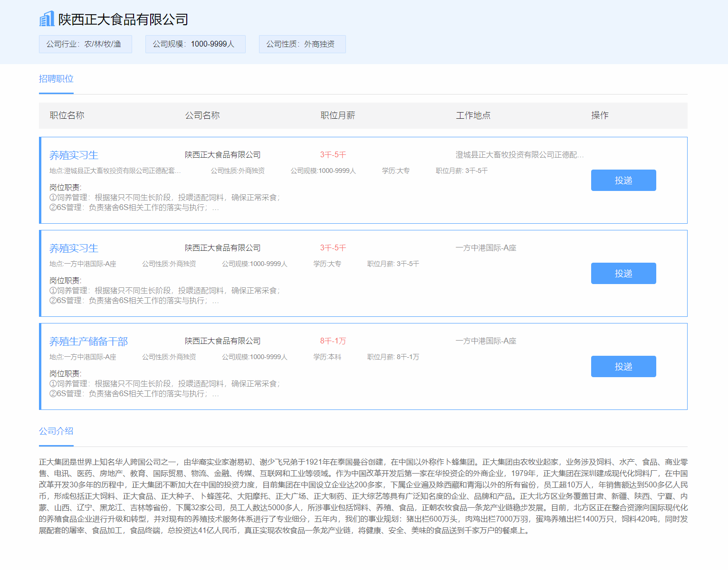This screenshot has width=728, height=570.
Task: Select the 公司行业 农/林/牧/渔 tag
Action: [x=85, y=44]
